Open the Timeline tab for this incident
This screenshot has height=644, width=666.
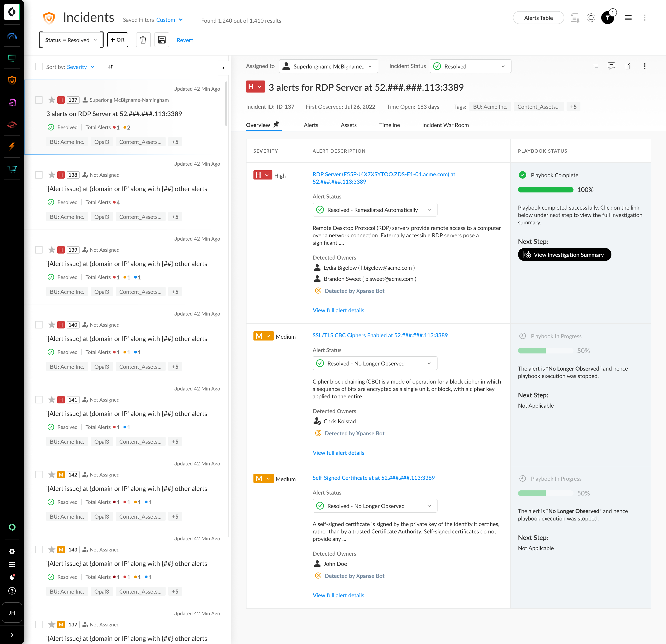pyautogui.click(x=389, y=125)
